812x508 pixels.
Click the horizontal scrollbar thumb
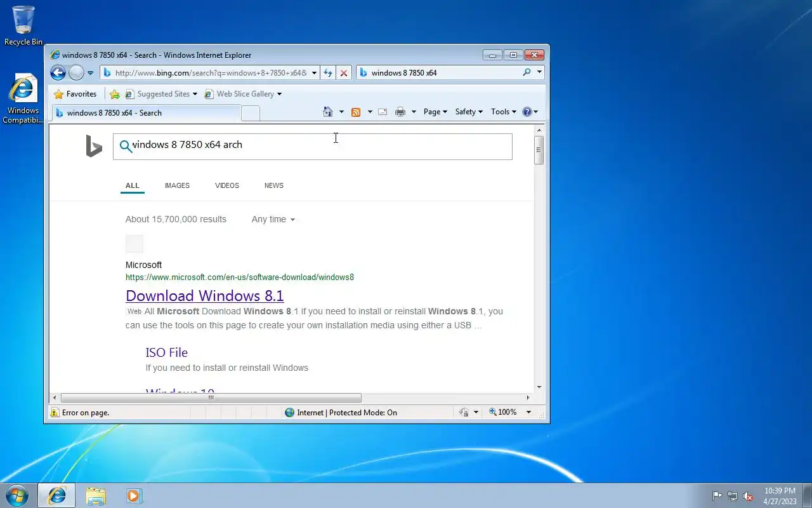pos(211,398)
